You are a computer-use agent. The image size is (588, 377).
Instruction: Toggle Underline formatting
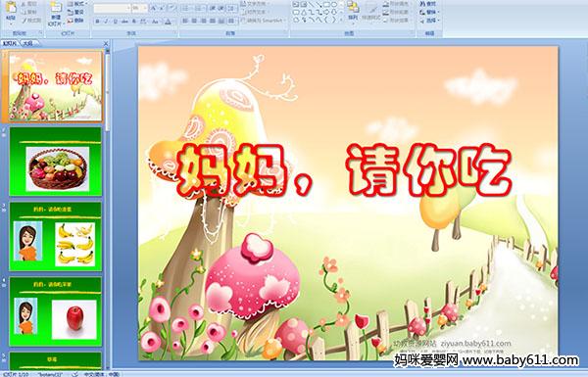tap(116, 22)
